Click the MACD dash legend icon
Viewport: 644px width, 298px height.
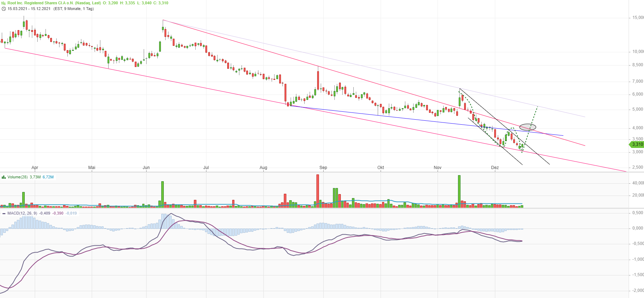point(4,213)
